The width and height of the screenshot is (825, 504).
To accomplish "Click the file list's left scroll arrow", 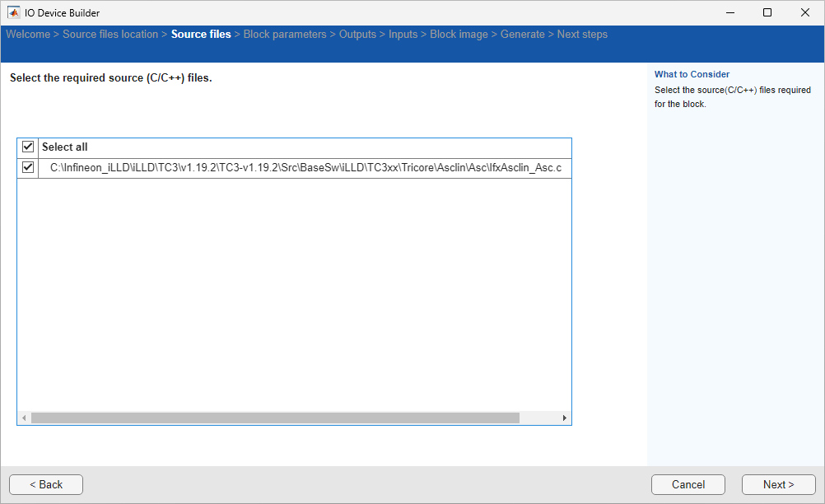I will [x=24, y=418].
